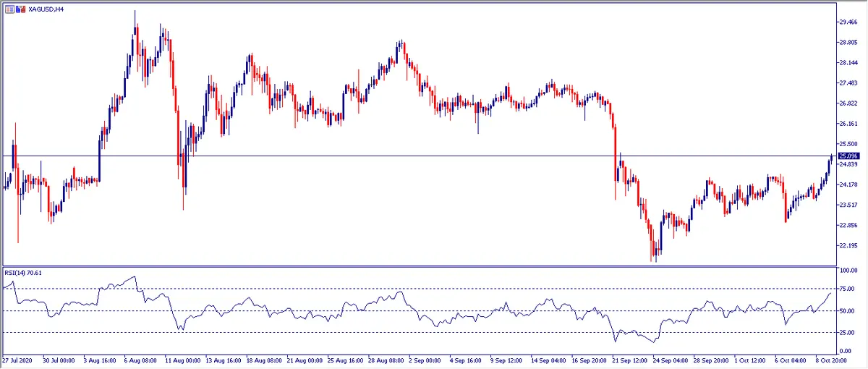Click the 28.805 price scale label
Screen dimensions: 868x369
848,43
